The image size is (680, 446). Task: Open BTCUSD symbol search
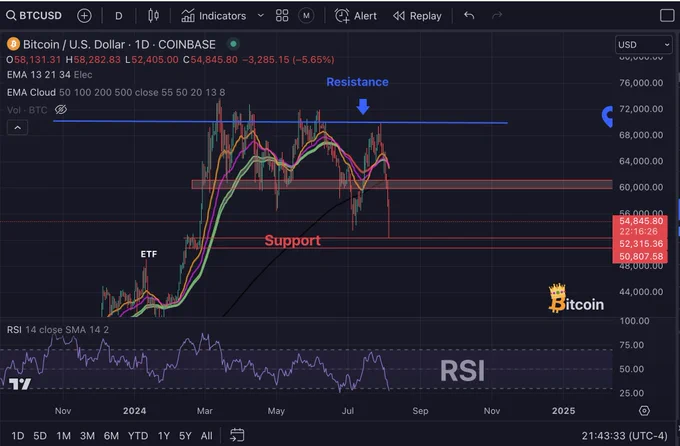pos(40,16)
